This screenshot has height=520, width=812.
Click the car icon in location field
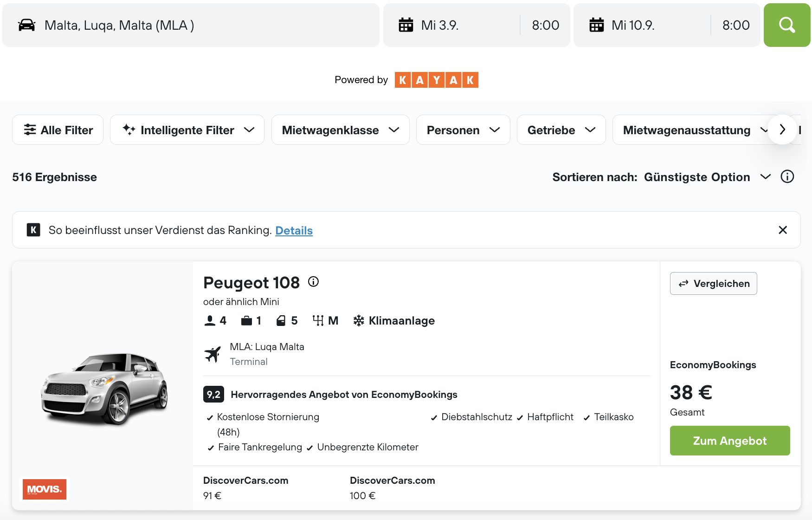point(26,25)
